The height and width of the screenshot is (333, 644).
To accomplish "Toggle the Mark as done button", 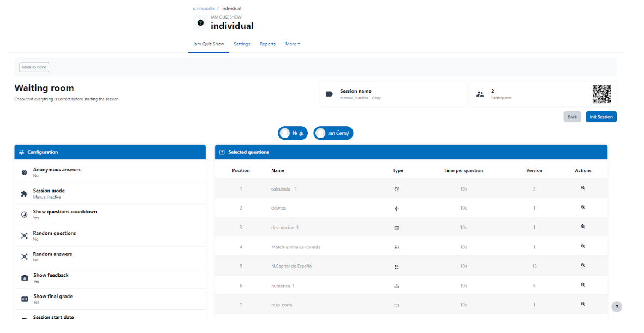I will [x=34, y=67].
